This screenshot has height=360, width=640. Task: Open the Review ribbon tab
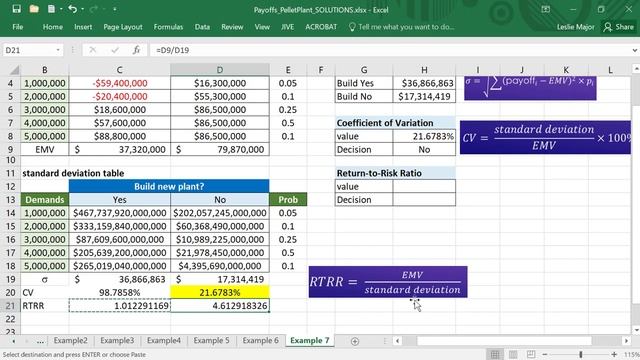click(232, 27)
